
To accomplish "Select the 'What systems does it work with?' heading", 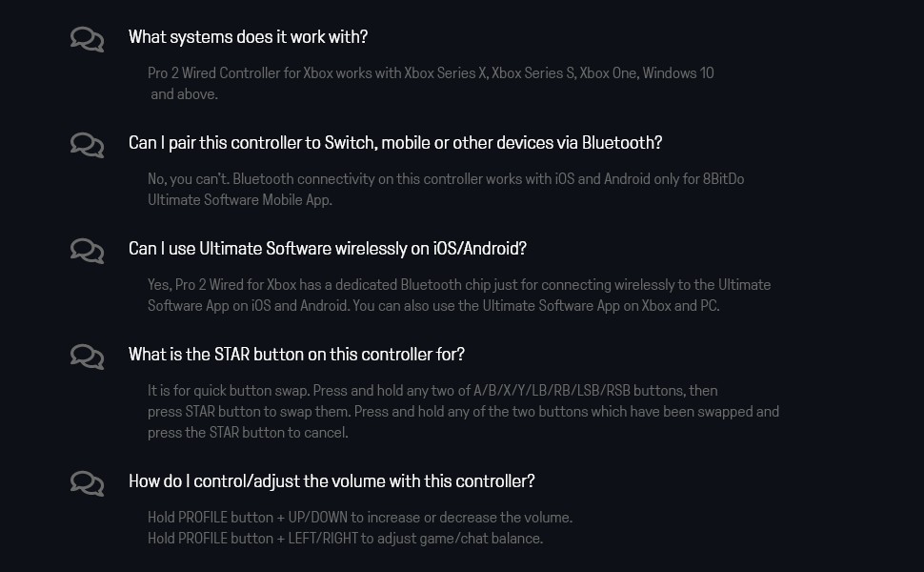I will 248,37.
